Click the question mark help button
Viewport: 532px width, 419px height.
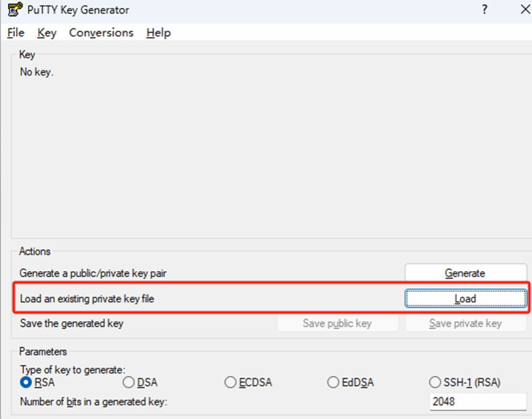485,10
